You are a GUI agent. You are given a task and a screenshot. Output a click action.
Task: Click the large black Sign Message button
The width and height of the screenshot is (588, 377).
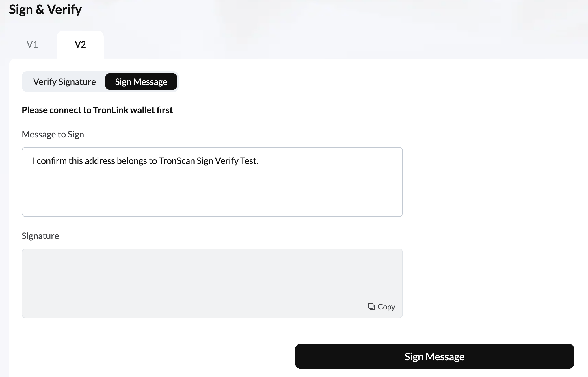click(434, 356)
